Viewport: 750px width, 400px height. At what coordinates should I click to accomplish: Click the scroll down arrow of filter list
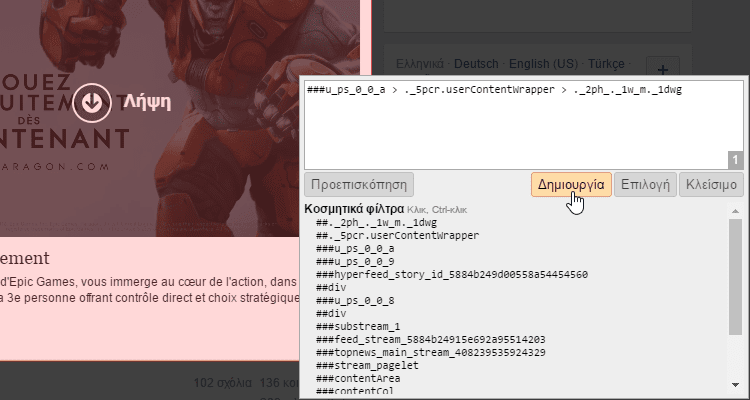coord(735,385)
